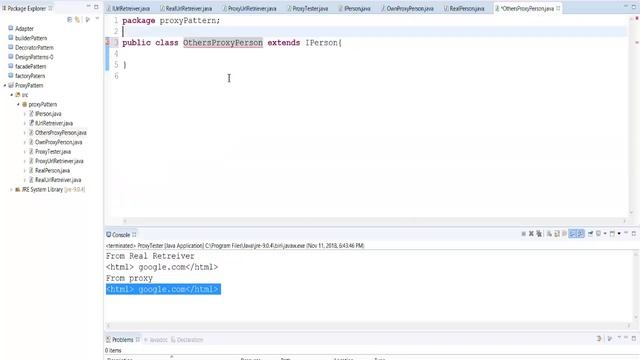
Task: Select the Package Explorer view tab
Action: (x=27, y=8)
